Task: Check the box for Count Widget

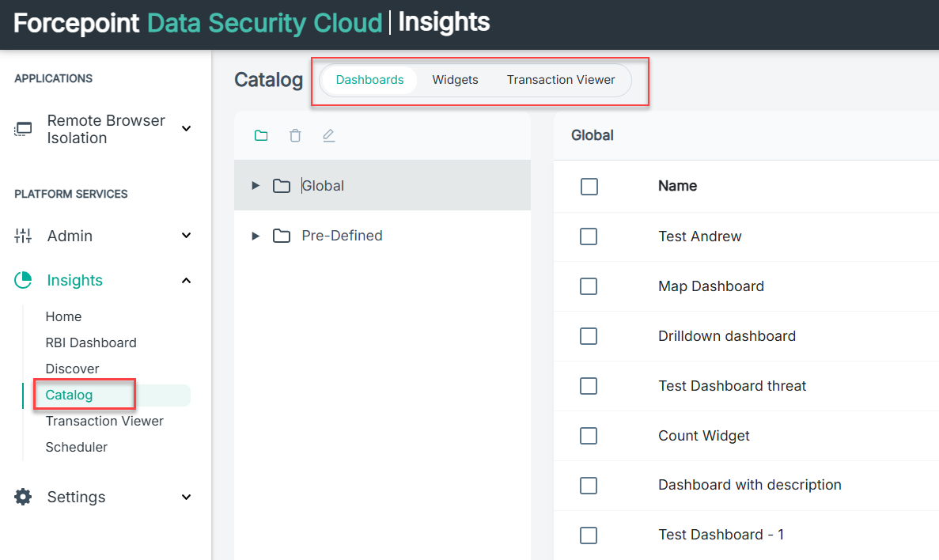Action: [589, 435]
